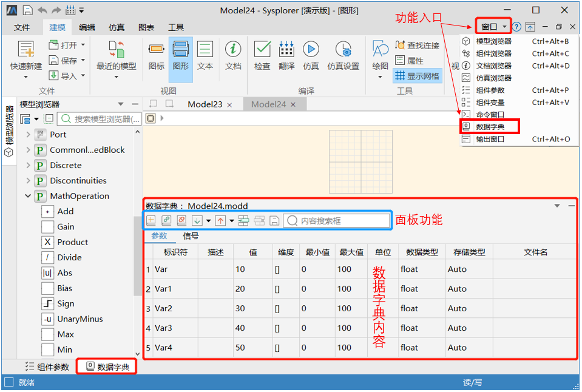Expand the 保存 dropdown arrow

coord(83,60)
